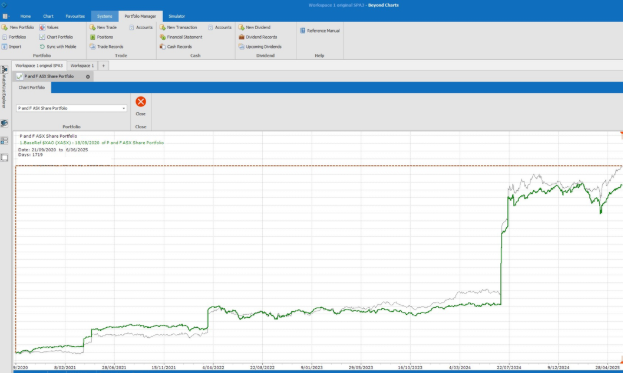Viewport: 623px width, 373px height.
Task: Click the Days: 1719 text on chart
Action: click(x=30, y=155)
